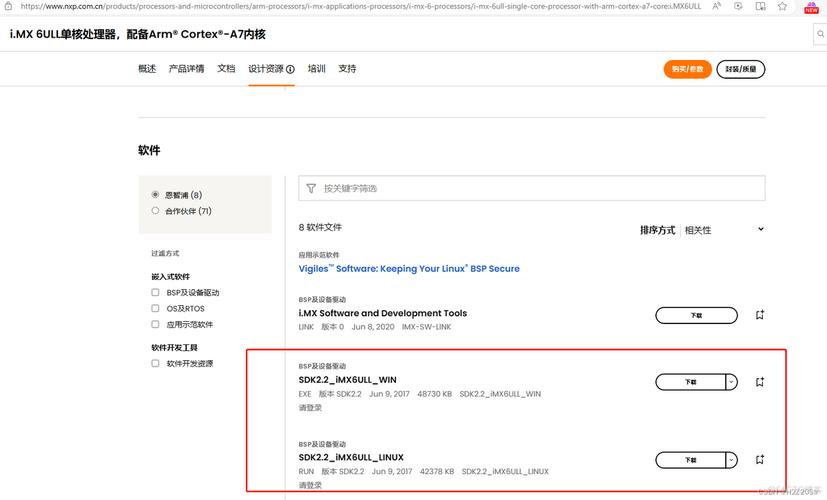Bookmark SDK2.2_iMX6ULL_WIN file
The height and width of the screenshot is (500, 827).
pyautogui.click(x=759, y=382)
